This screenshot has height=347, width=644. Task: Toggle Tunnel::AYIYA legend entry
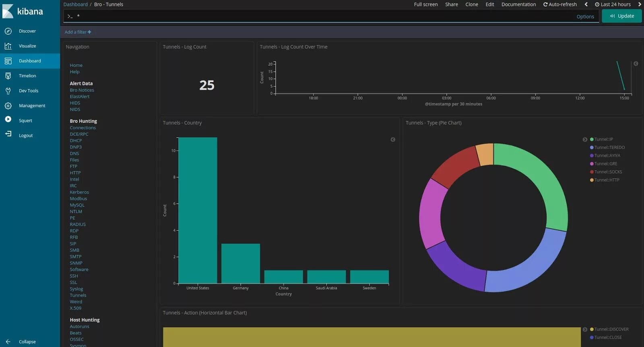click(605, 155)
